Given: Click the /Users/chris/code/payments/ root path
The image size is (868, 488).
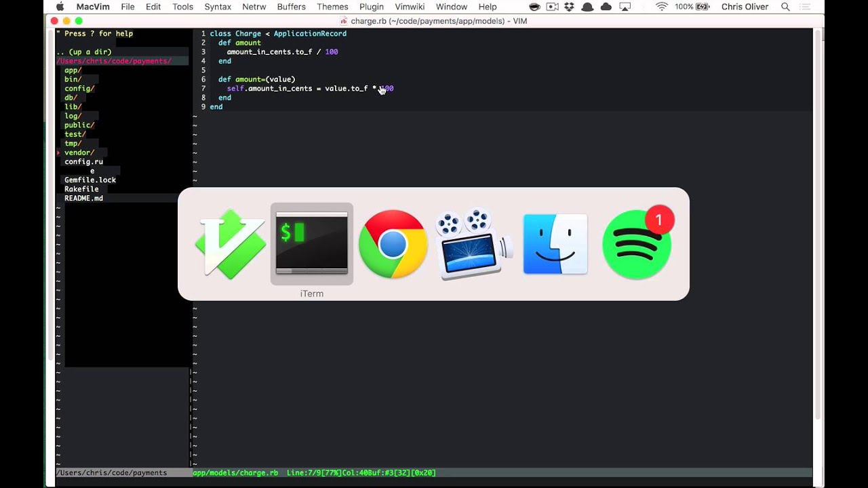Looking at the screenshot, I should click(113, 61).
